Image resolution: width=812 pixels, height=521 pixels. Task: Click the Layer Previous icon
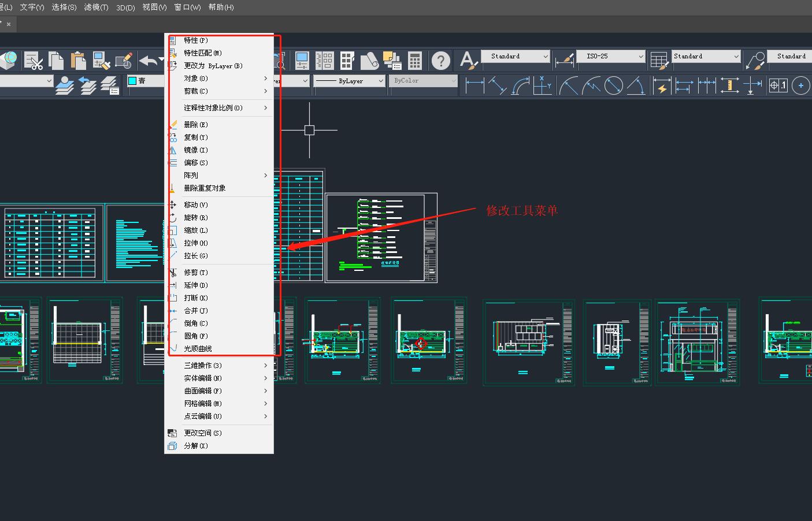(87, 85)
